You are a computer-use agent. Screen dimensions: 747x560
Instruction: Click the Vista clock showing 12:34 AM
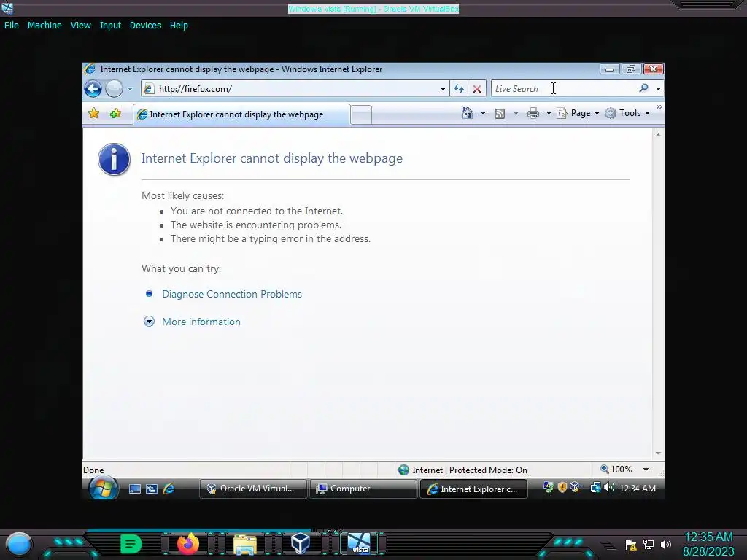[x=638, y=488]
